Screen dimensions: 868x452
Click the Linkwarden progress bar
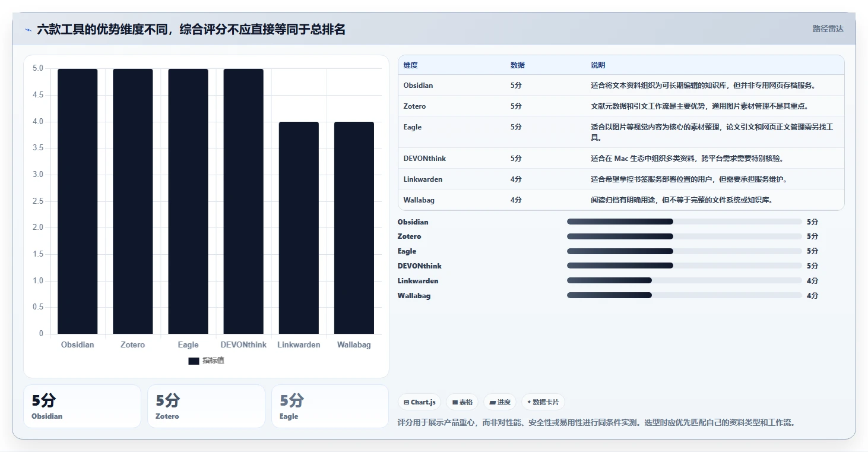685,280
